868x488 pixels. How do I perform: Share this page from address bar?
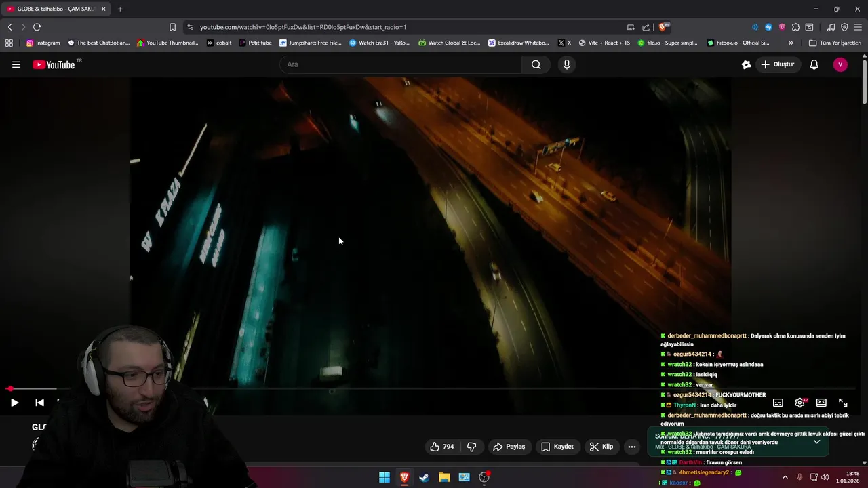pyautogui.click(x=646, y=27)
